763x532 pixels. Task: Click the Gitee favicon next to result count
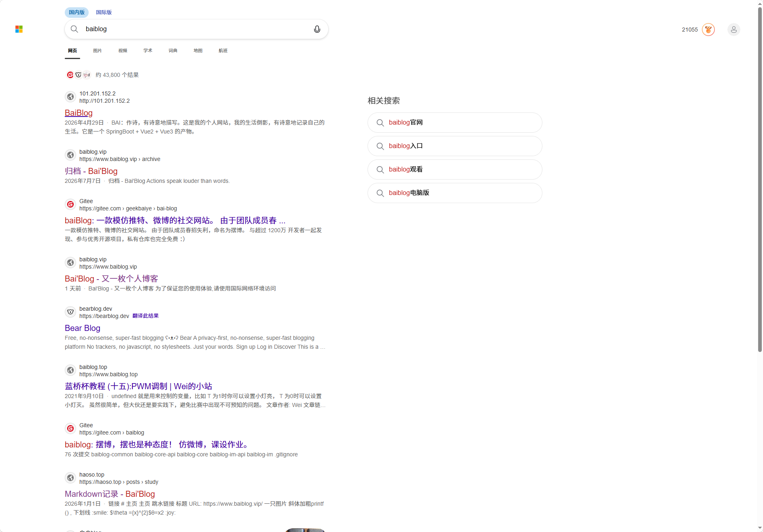pos(70,75)
